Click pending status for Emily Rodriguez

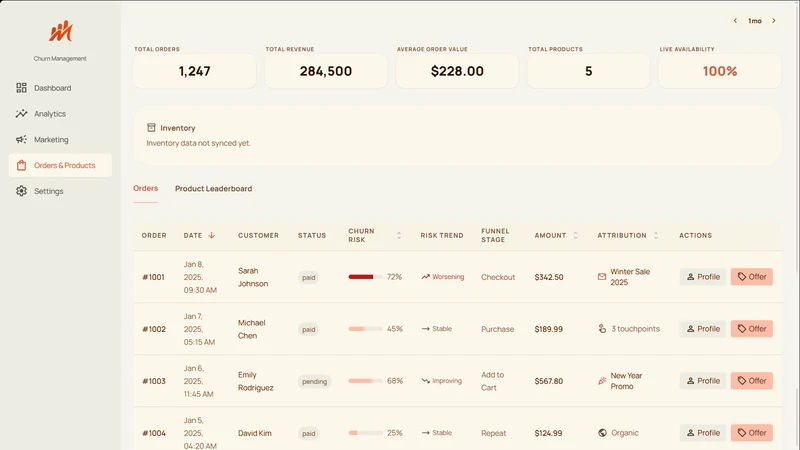314,382
